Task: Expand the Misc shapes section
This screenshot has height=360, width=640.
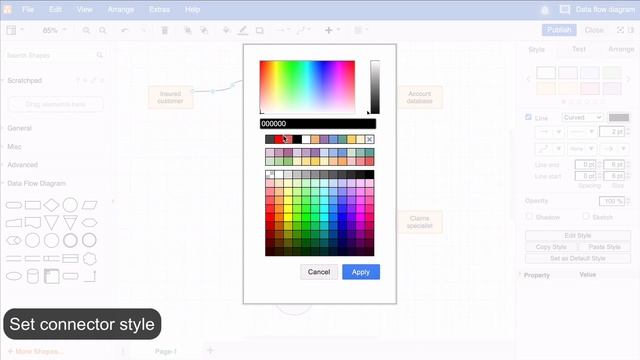Action: pyautogui.click(x=14, y=147)
